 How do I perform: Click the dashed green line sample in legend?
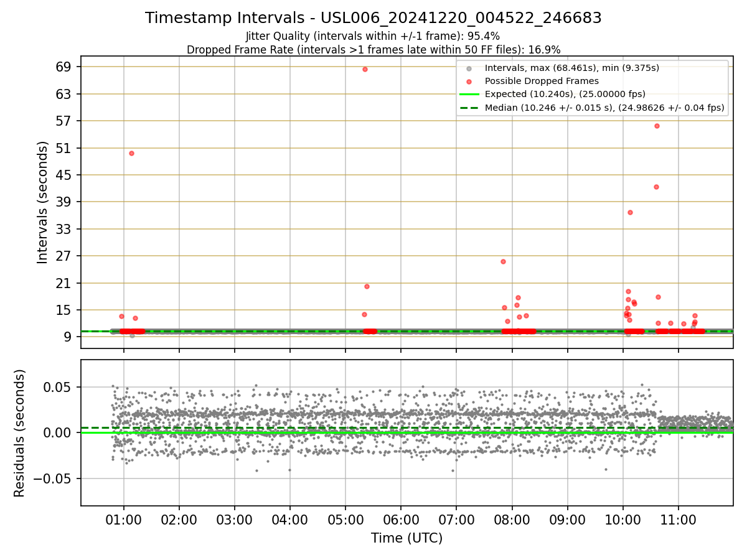point(471,108)
